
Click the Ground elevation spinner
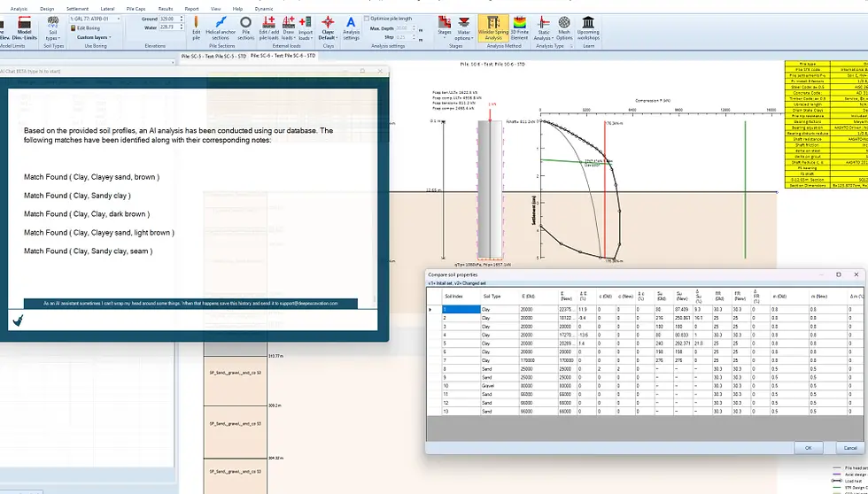[x=182, y=19]
